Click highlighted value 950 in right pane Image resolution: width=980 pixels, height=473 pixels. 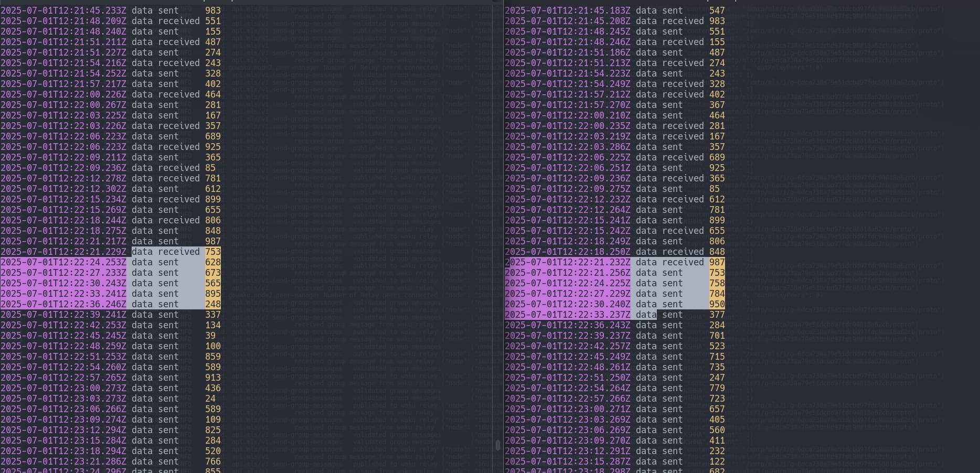point(717,304)
